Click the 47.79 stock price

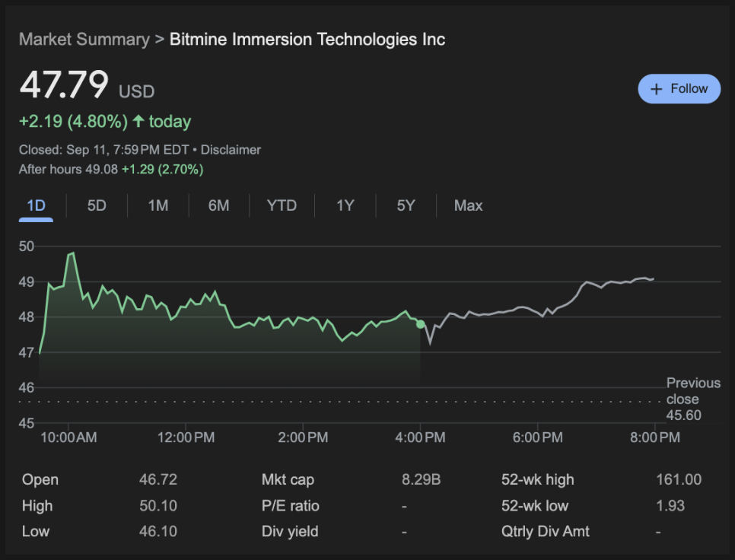[x=64, y=84]
